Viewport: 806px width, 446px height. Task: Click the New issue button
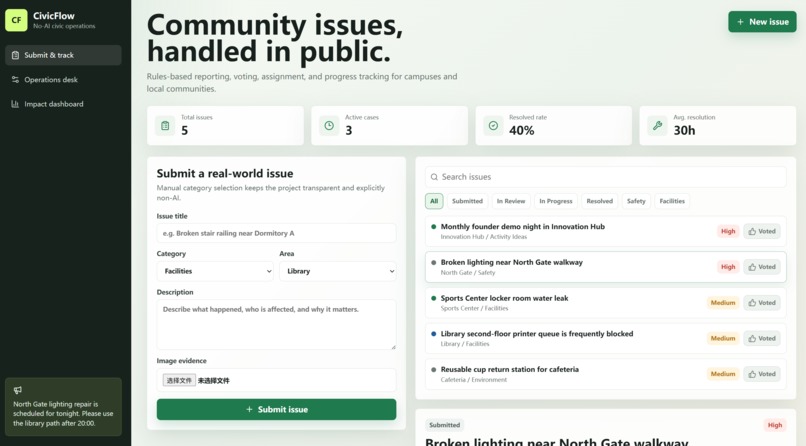[x=762, y=22]
